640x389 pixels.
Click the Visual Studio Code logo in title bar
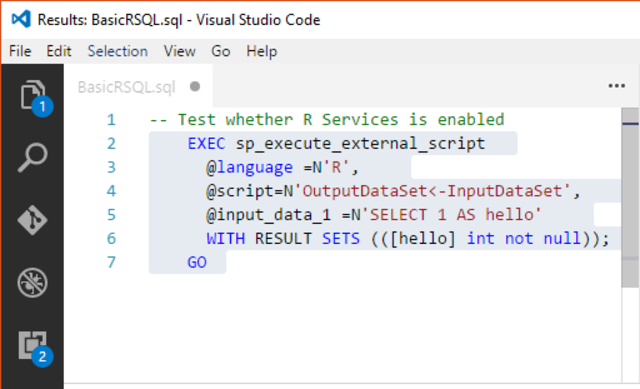(21, 19)
